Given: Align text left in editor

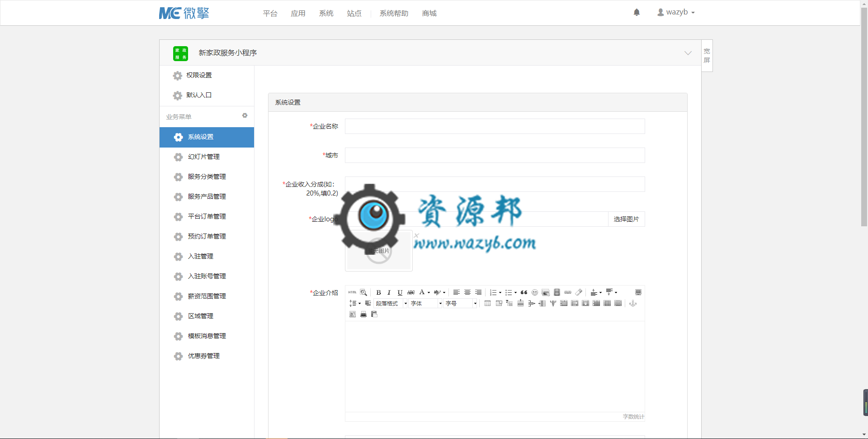Looking at the screenshot, I should coord(457,292).
